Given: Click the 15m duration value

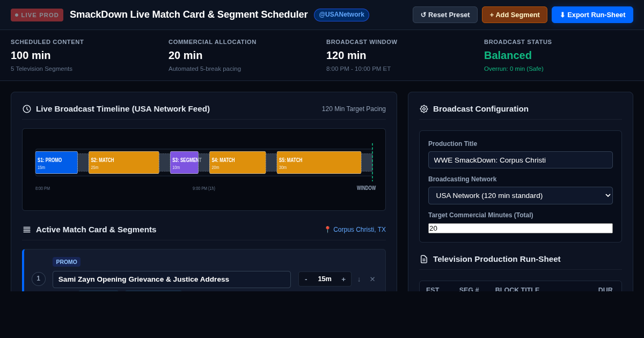Looking at the screenshot, I should [x=325, y=279].
